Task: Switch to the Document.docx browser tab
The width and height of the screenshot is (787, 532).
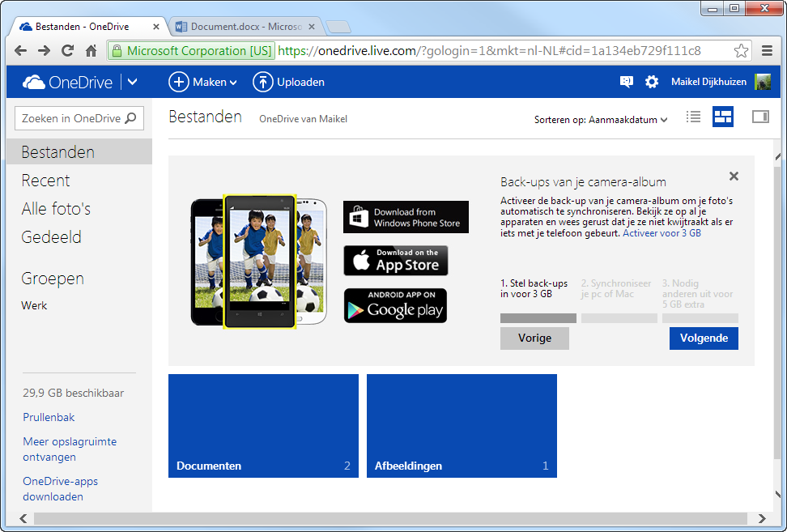Action: 245,27
